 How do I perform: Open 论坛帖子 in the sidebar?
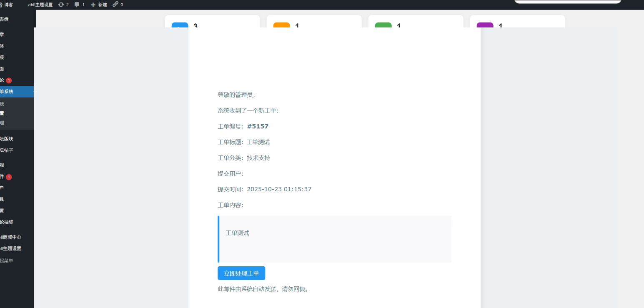pyautogui.click(x=9, y=150)
